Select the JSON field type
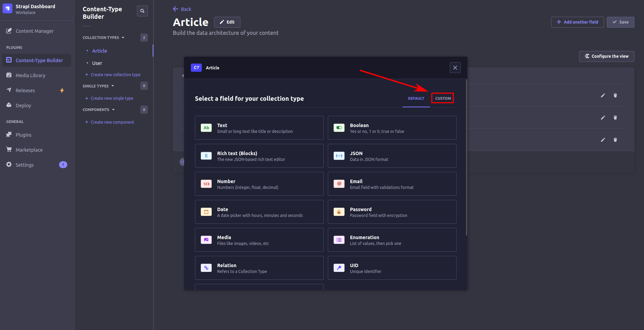This screenshot has height=330, width=644. [392, 156]
